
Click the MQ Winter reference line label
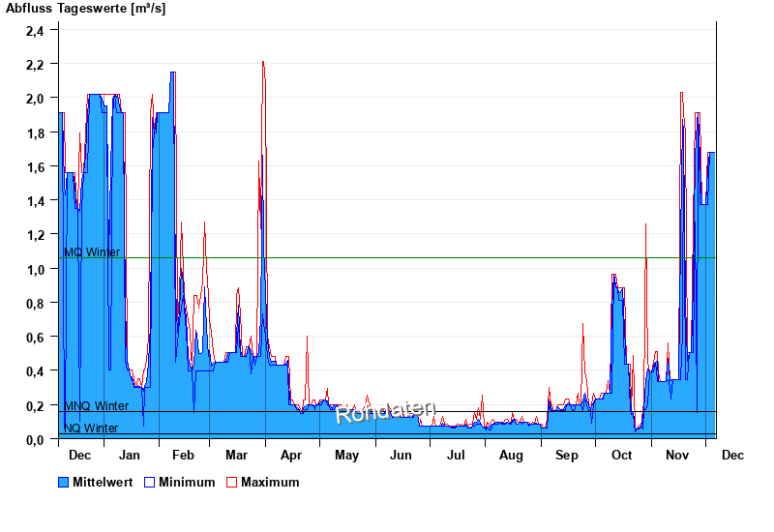point(92,252)
